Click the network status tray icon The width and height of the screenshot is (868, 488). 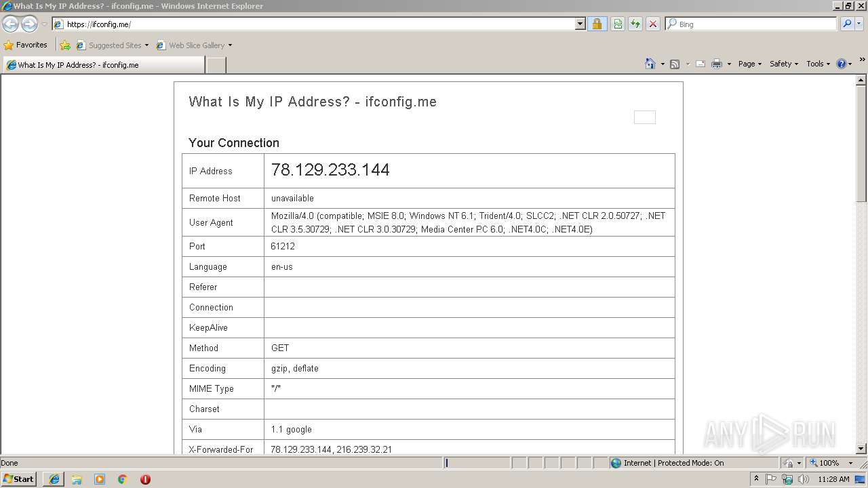click(787, 479)
